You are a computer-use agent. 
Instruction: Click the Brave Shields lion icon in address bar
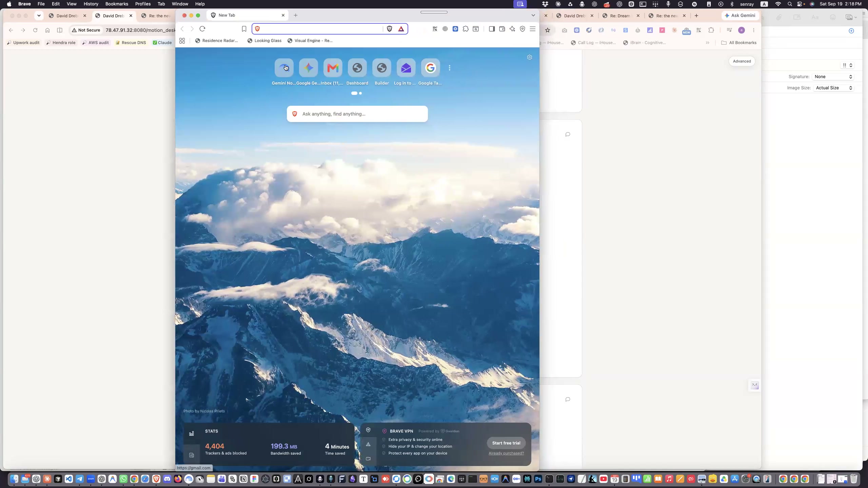[x=390, y=29]
